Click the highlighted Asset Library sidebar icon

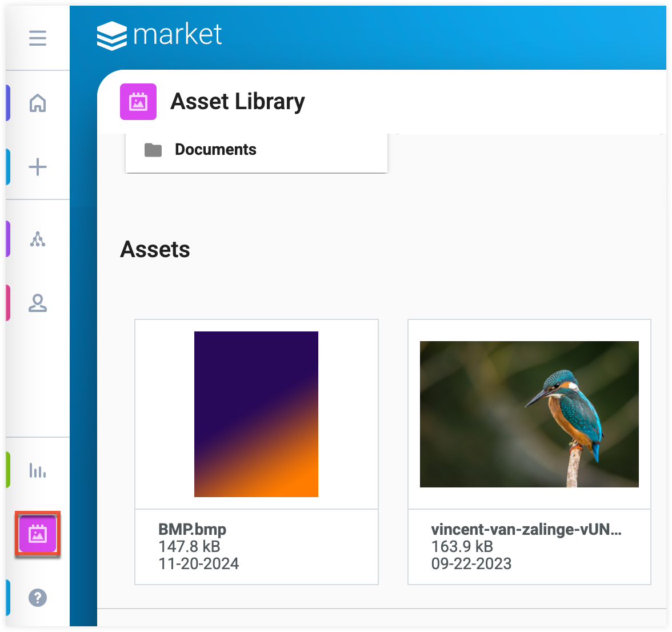click(38, 534)
